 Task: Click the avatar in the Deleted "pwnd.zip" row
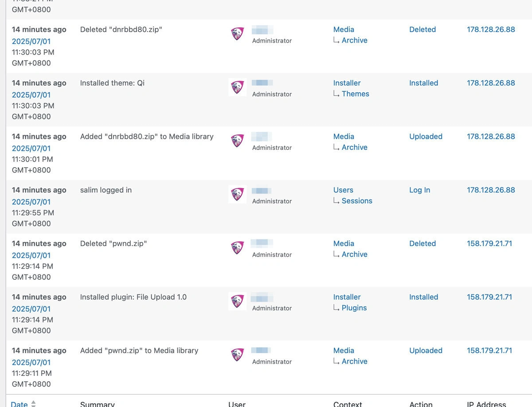pos(238,248)
